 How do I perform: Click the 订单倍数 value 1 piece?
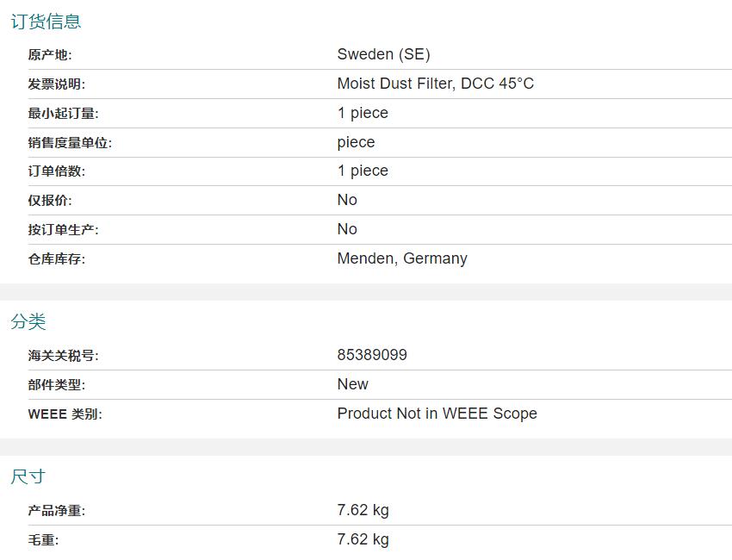363,171
